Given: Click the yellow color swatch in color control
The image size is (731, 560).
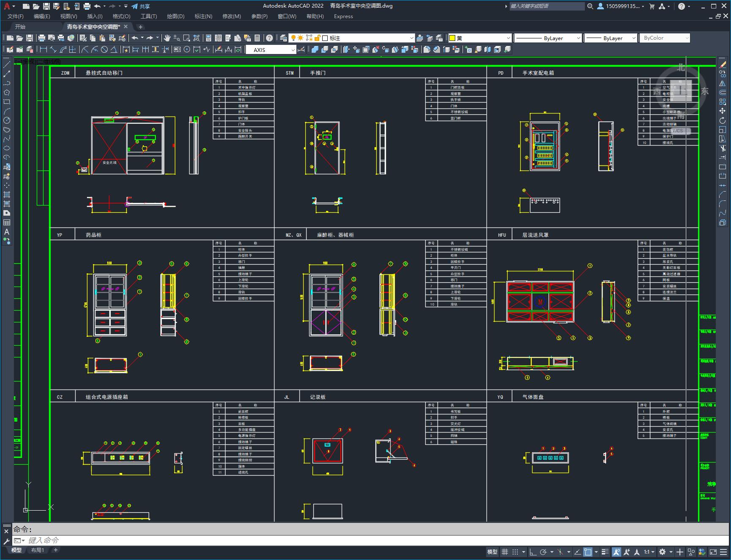Looking at the screenshot, I should tap(452, 38).
